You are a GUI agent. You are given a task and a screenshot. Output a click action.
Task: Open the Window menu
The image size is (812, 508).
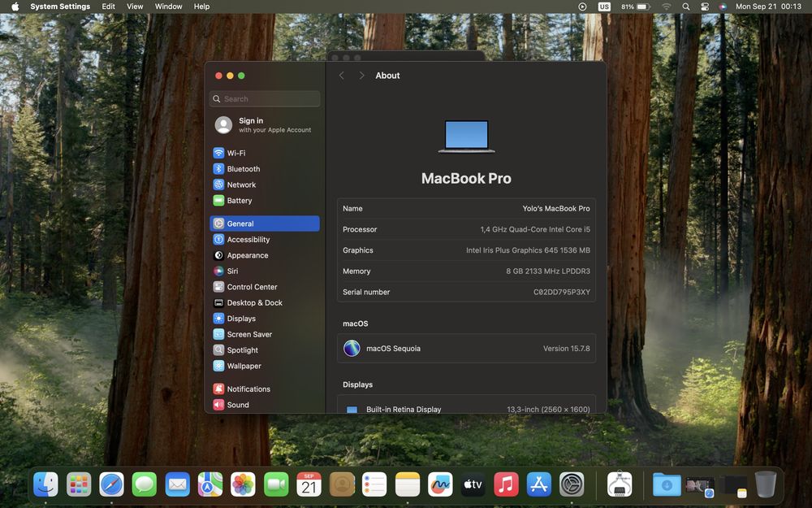(168, 7)
